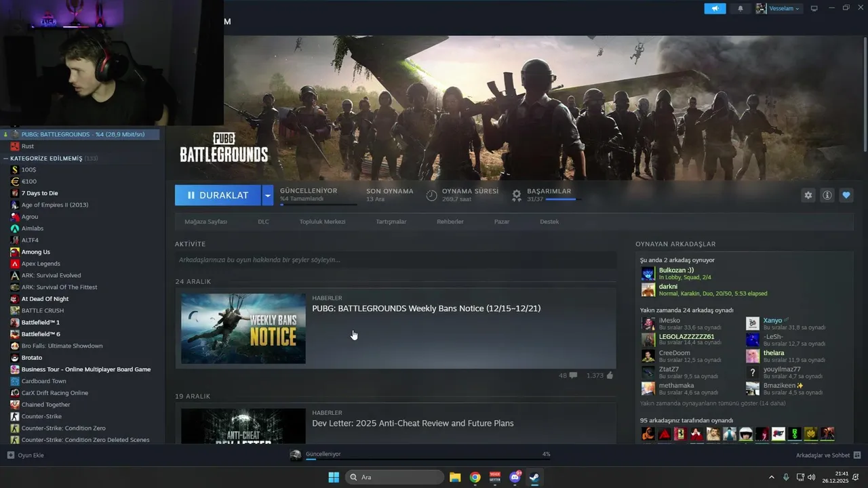Screen dimensions: 868x488
Task: Open the game info icon
Action: [827, 195]
